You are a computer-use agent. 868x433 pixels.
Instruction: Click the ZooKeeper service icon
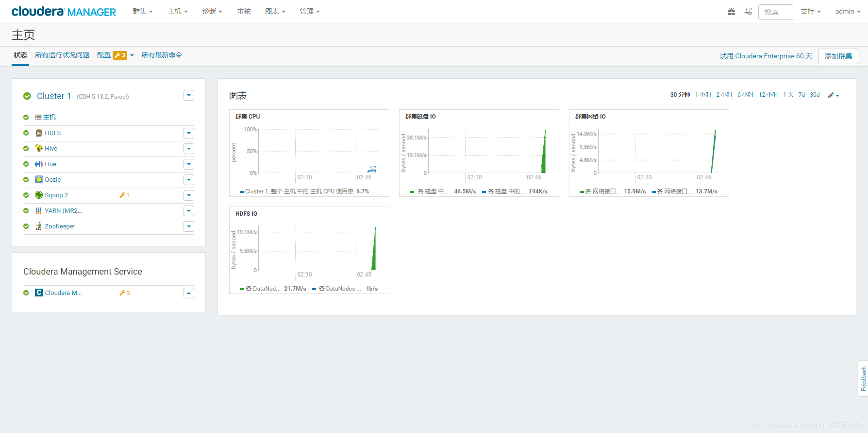(39, 226)
